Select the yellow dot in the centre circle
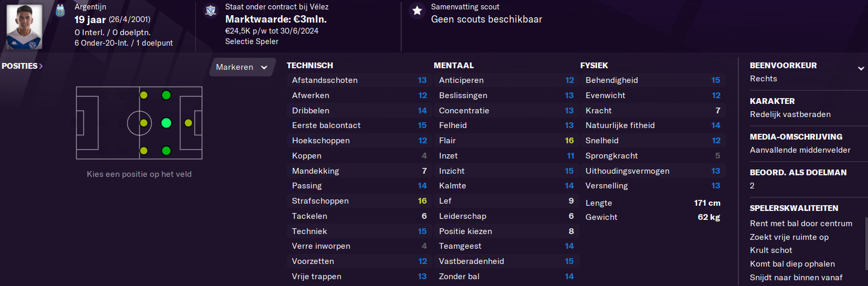This screenshot has width=868, height=286. coord(144,123)
